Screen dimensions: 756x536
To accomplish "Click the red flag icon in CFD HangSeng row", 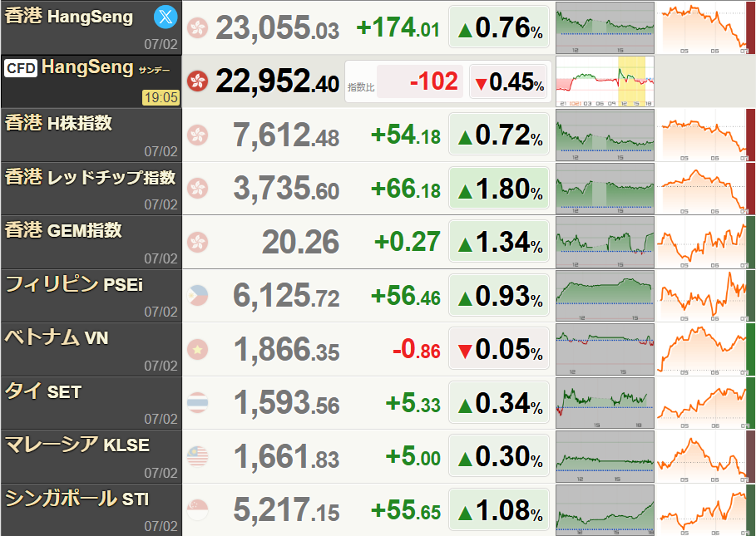I will tap(198, 81).
